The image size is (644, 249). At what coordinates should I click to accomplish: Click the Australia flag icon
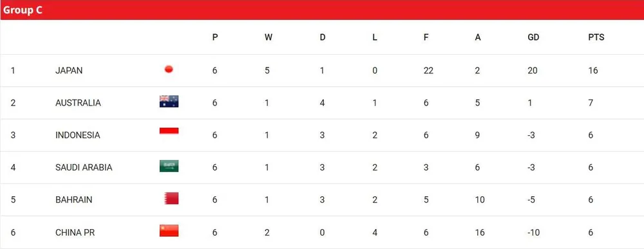(169, 101)
